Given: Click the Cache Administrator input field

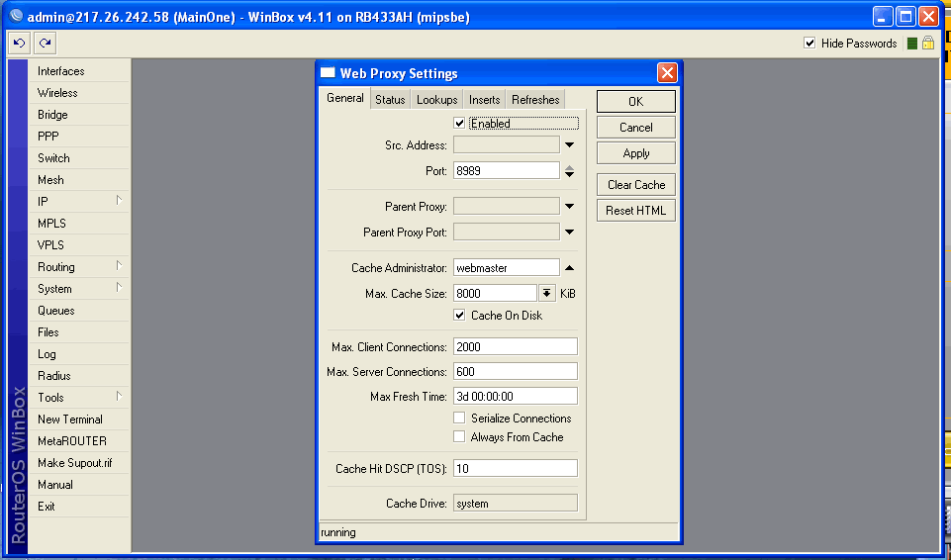Looking at the screenshot, I should tap(507, 268).
